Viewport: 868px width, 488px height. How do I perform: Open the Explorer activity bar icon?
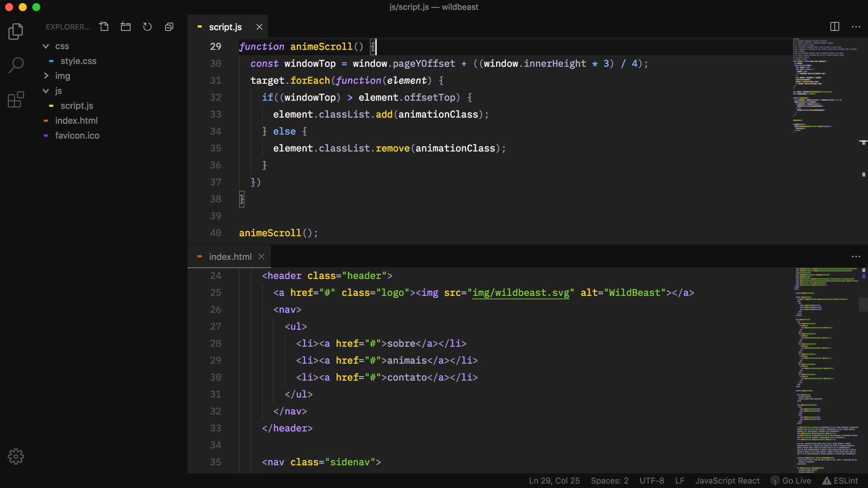point(16,31)
